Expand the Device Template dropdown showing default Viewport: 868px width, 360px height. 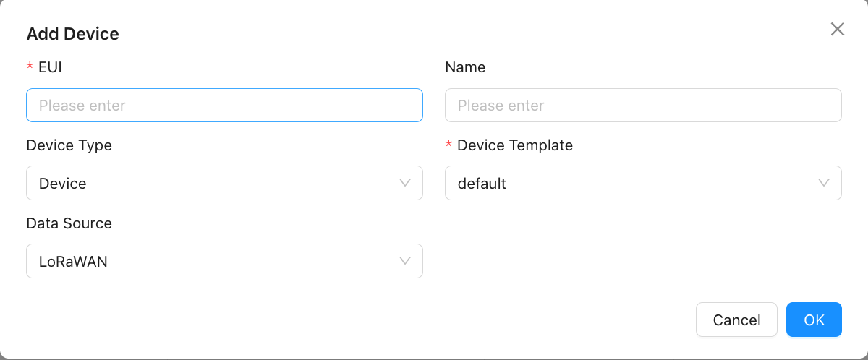[x=637, y=183]
